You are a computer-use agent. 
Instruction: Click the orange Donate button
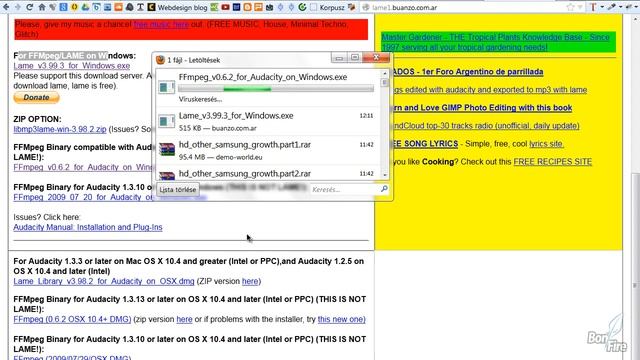point(36,98)
